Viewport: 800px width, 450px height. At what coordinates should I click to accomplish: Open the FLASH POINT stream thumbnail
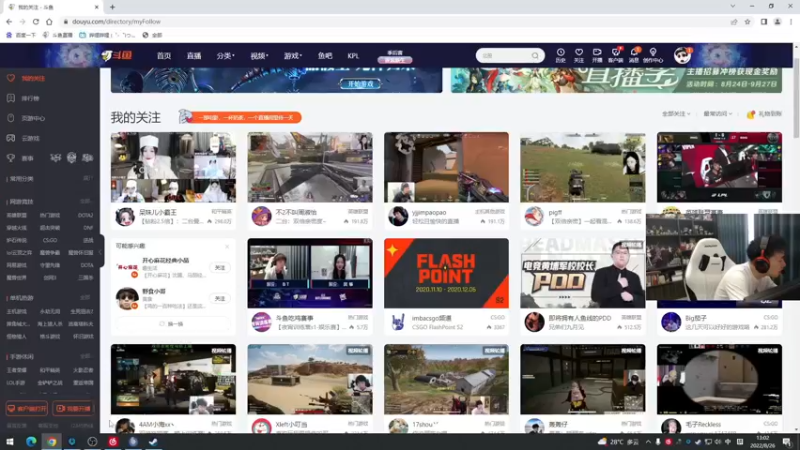click(x=446, y=273)
